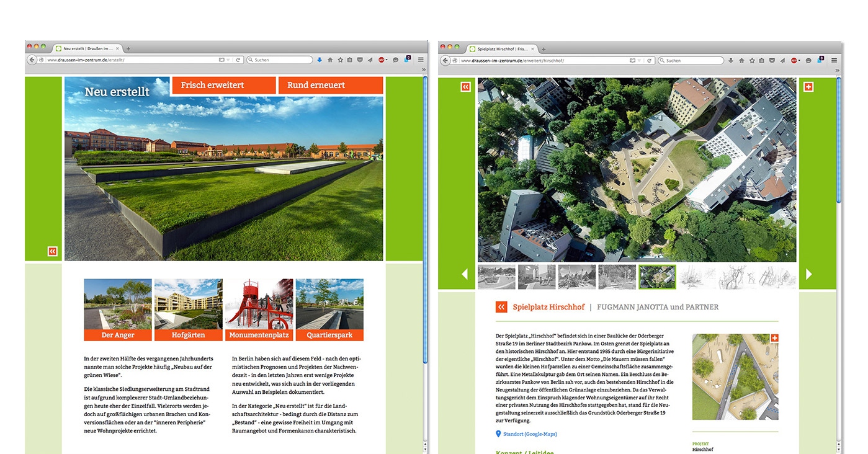
Task: Click Spielplatz Hirschhof heading link
Action: click(x=548, y=307)
